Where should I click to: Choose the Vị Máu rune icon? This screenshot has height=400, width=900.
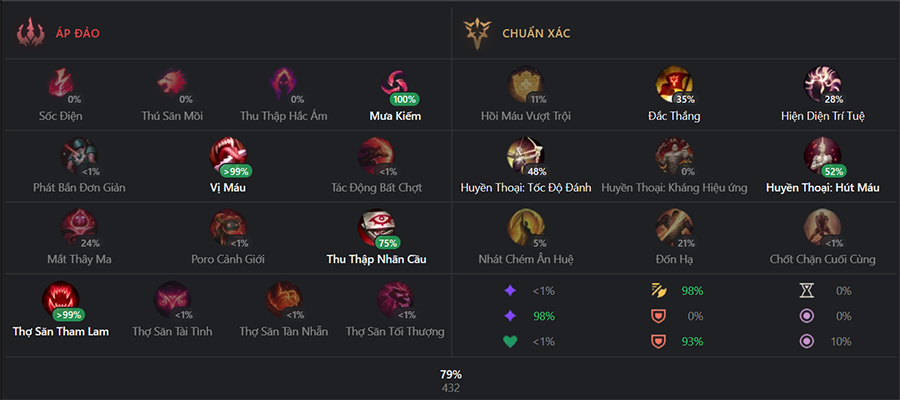pyautogui.click(x=228, y=156)
